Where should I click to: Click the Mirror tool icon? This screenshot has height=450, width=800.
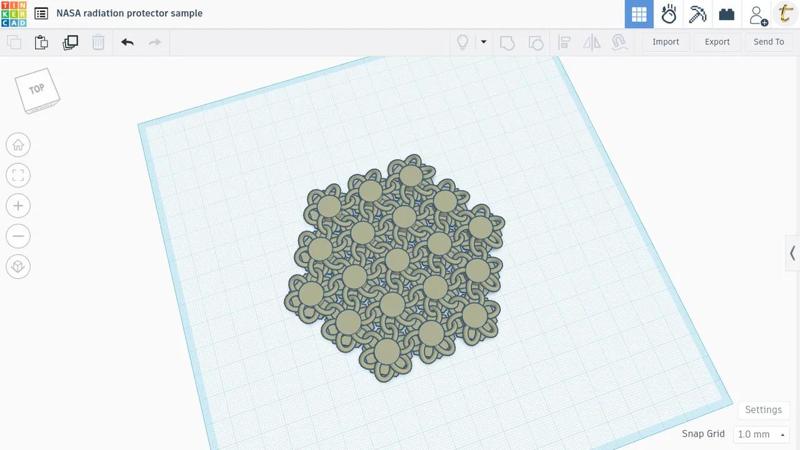592,42
